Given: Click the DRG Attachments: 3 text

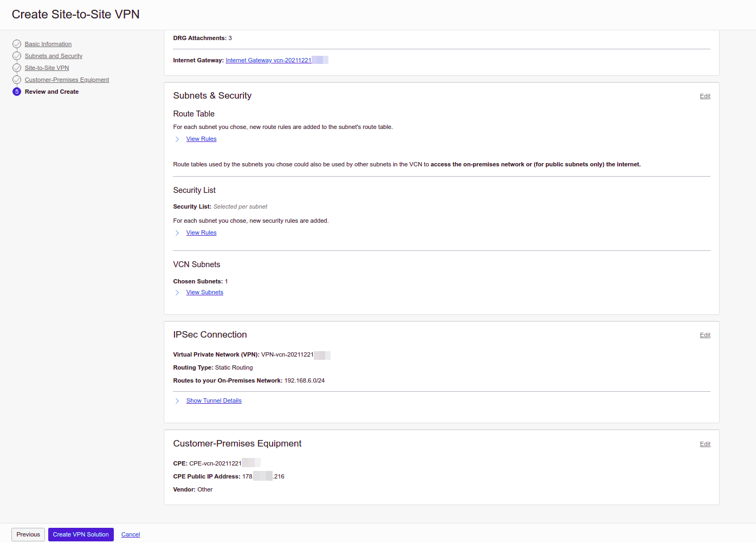Looking at the screenshot, I should click(x=202, y=38).
